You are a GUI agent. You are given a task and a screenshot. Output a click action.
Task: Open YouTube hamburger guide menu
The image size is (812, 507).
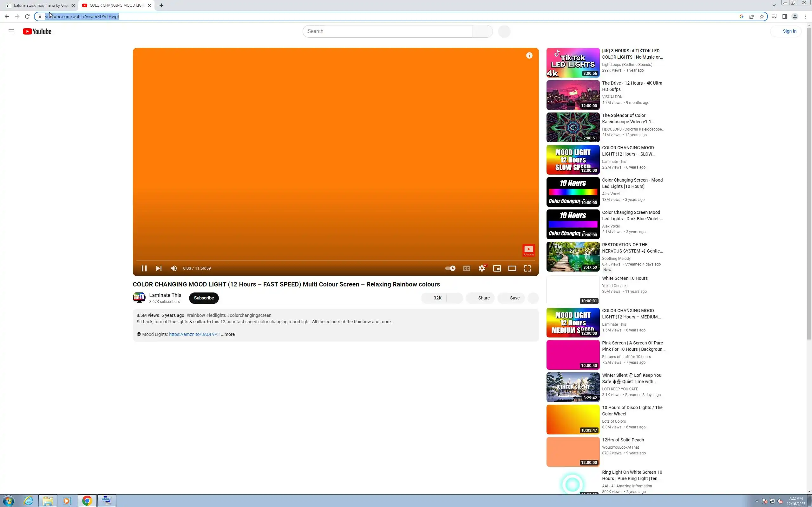[x=11, y=31]
